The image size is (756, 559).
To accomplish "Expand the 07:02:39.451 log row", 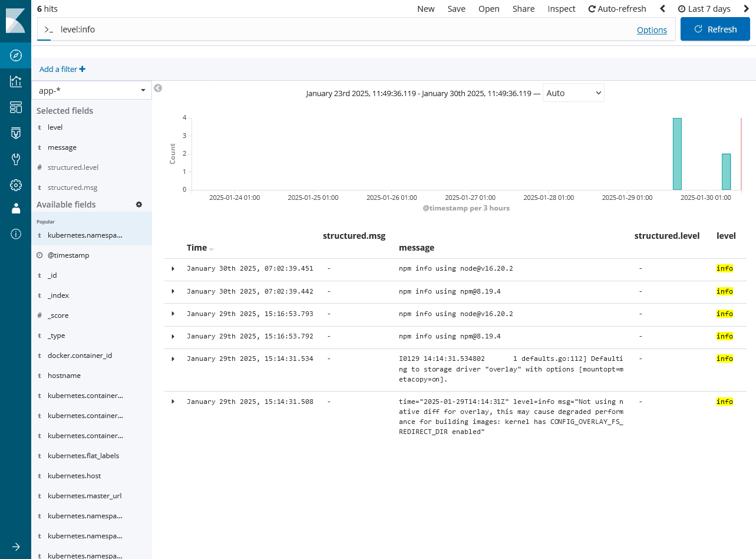I will click(x=173, y=269).
